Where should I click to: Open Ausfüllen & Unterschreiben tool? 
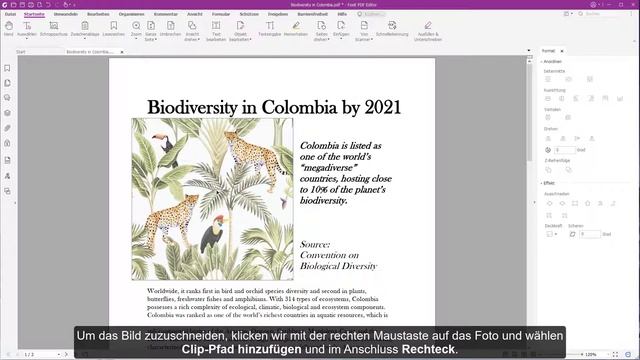[x=428, y=30]
